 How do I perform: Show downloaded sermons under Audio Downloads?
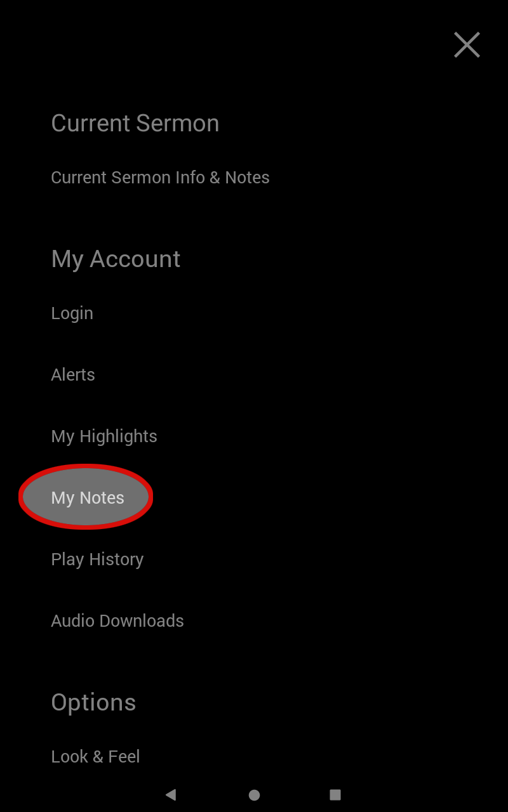click(117, 621)
